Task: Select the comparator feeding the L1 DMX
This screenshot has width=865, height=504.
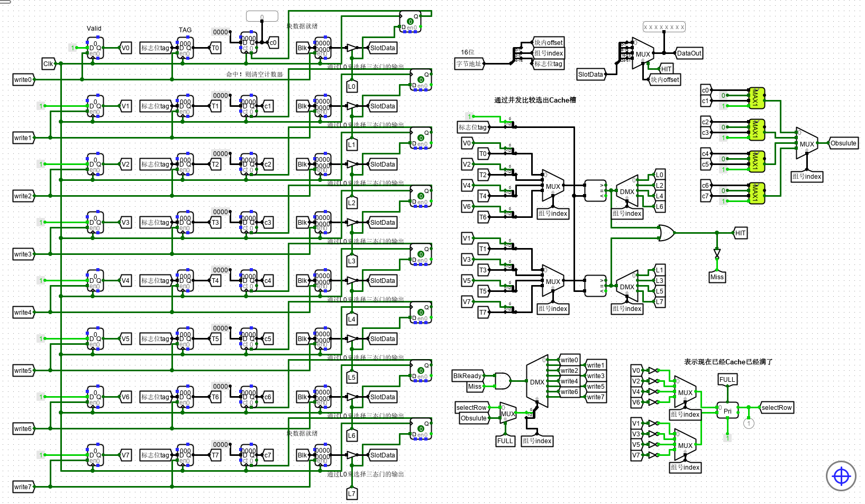Action: tap(595, 286)
